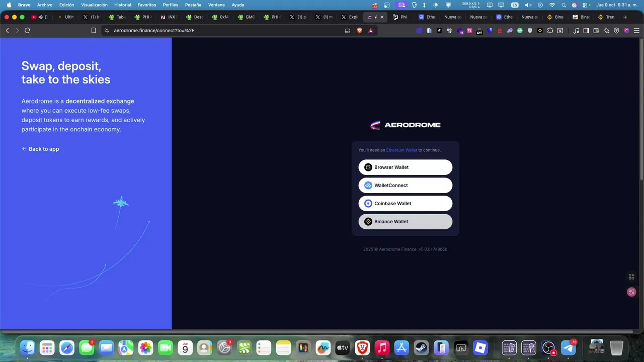Open Brave from the dock

click(x=362, y=347)
